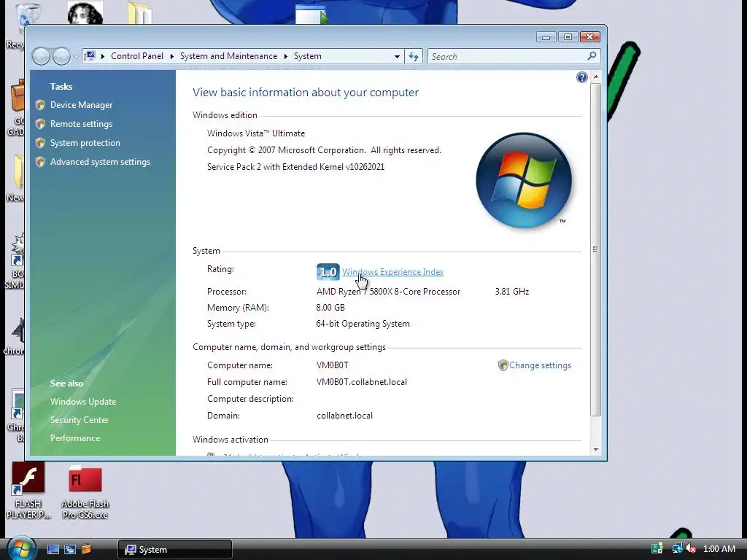Viewport: 747px width, 560px height.
Task: Click the System protection shield icon
Action: tap(40, 143)
